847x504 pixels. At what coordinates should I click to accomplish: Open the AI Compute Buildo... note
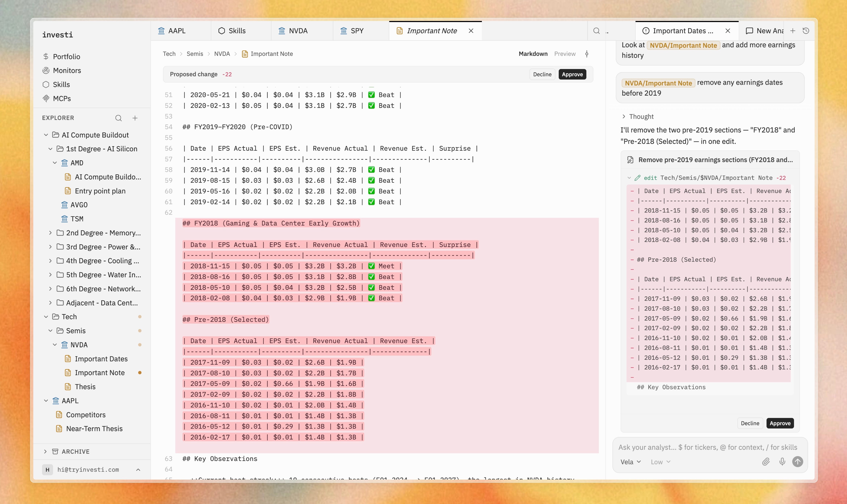tap(108, 177)
